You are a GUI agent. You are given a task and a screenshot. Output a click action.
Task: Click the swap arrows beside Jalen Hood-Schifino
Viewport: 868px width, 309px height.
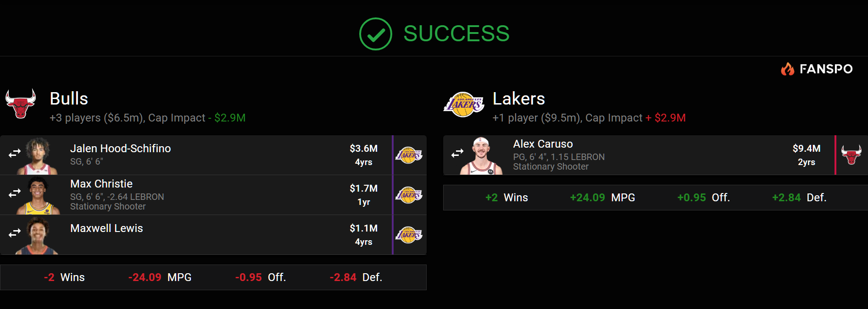click(15, 154)
